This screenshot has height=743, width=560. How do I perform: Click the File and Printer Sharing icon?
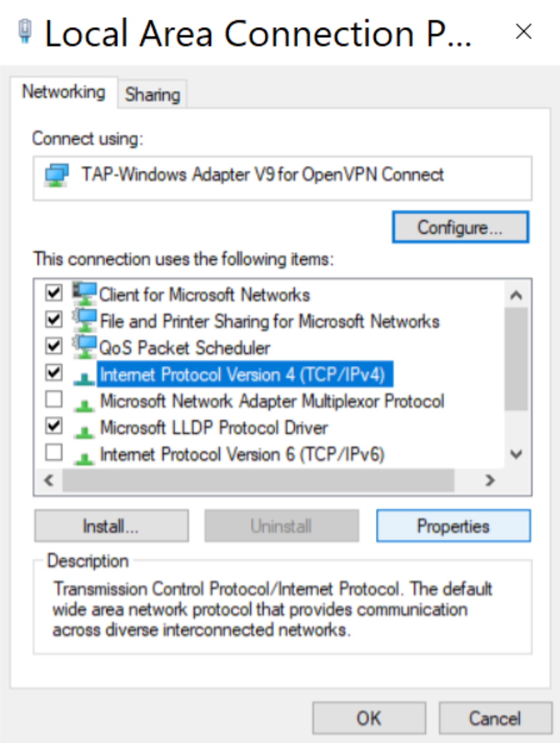pyautogui.click(x=85, y=321)
